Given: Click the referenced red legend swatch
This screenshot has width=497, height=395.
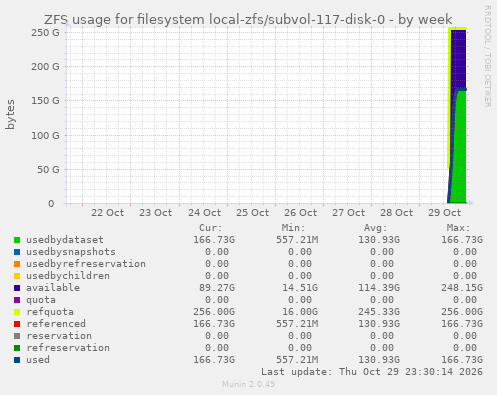Looking at the screenshot, I should click(x=17, y=324).
